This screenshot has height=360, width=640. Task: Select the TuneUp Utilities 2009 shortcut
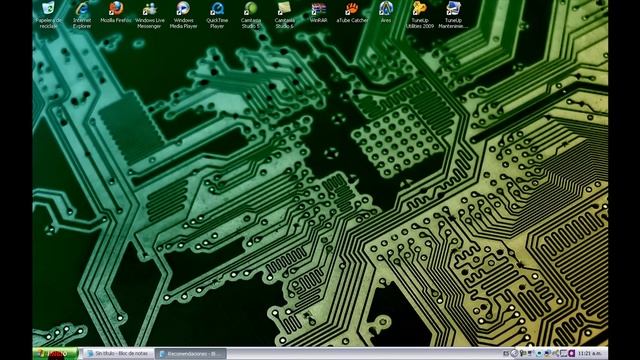(x=420, y=15)
